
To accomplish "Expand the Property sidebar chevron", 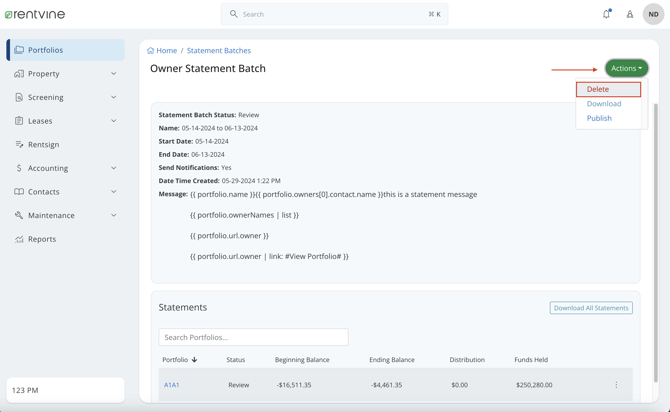I will [114, 74].
